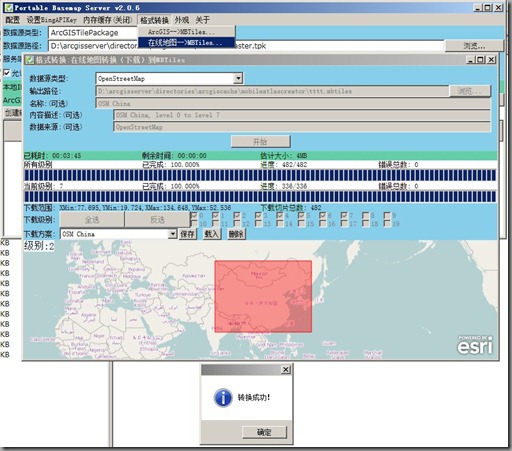Image resolution: width=512 pixels, height=451 pixels.
Task: Open the 设置BingAPIKey menu
Action: coord(52,20)
